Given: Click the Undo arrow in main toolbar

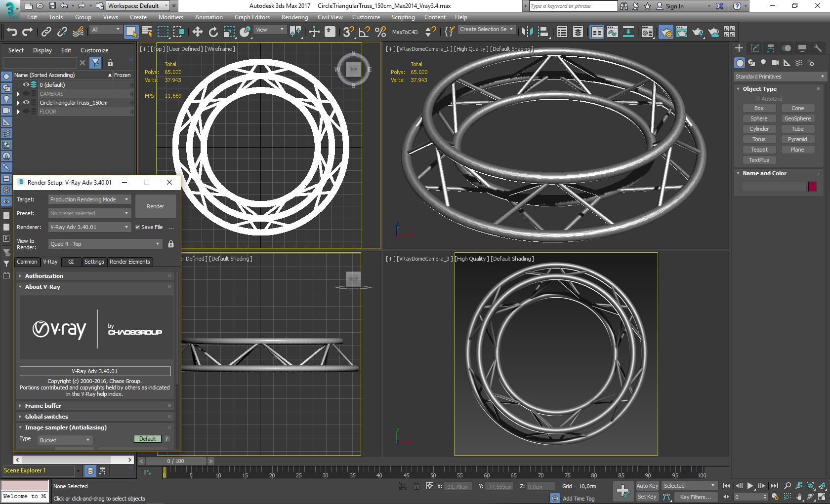Looking at the screenshot, I should pyautogui.click(x=12, y=32).
